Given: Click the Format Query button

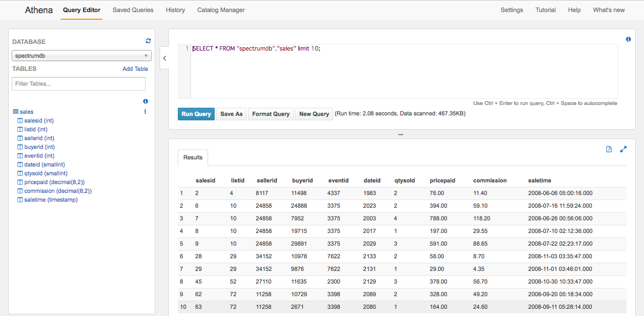Looking at the screenshot, I should 271,114.
